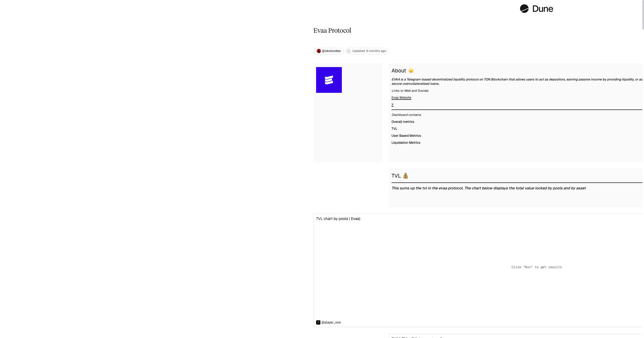Viewport: 644px width, 338px height.
Task: Open the 'TVL chart by pools ( Evaa)' query title
Action: [338, 219]
